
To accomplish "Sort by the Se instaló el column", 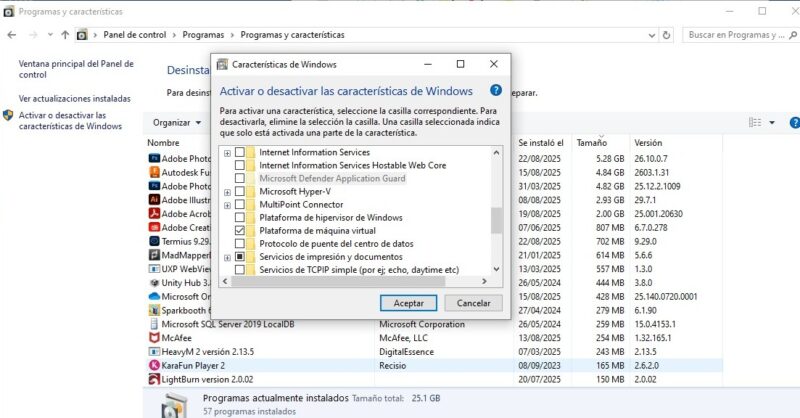I will coord(541,143).
